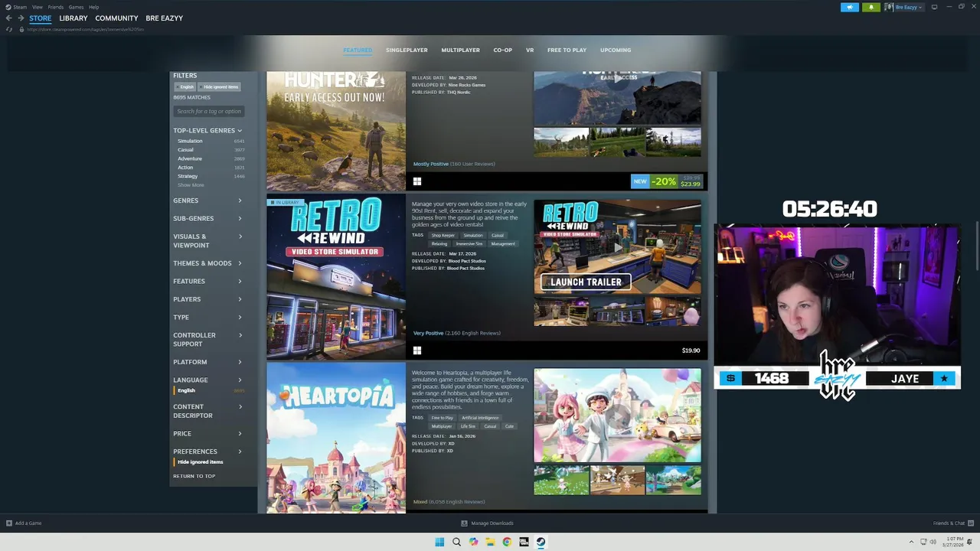Viewport: 980px width, 551px height.
Task: Open the Free to Play tab
Action: [x=567, y=51]
